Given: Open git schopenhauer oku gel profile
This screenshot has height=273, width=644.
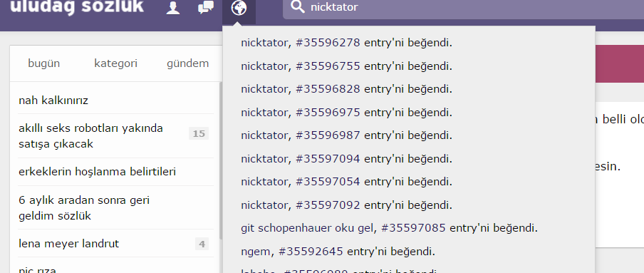Looking at the screenshot, I should [308, 228].
